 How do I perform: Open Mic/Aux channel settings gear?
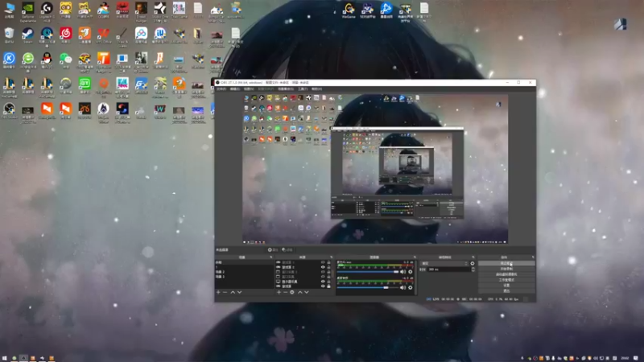point(410,272)
